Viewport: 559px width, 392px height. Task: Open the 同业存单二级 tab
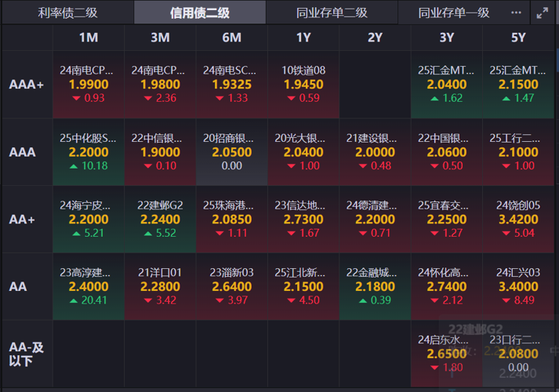(332, 13)
